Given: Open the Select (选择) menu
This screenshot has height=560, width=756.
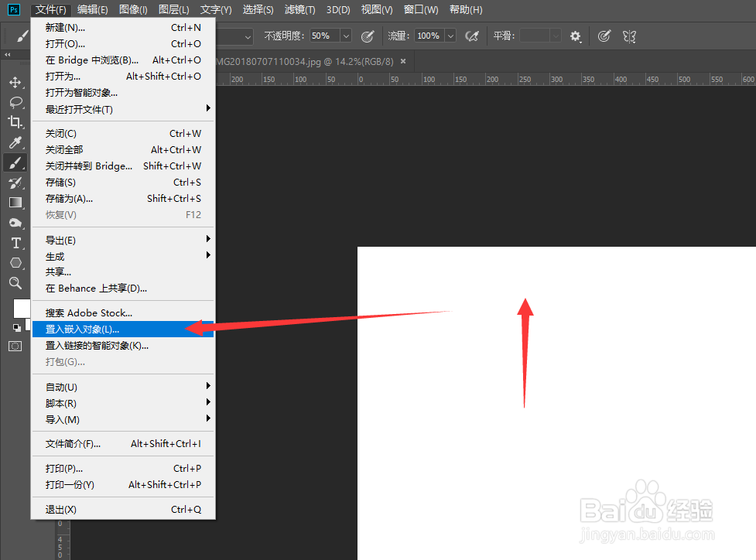Looking at the screenshot, I should click(258, 9).
